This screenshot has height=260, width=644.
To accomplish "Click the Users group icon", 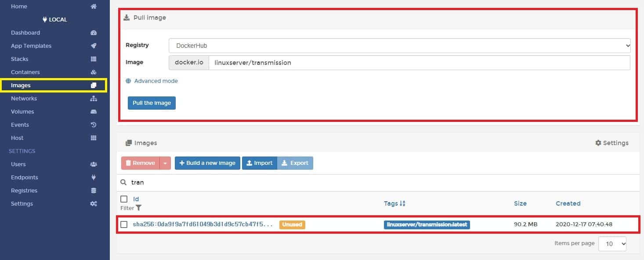I will (93, 164).
